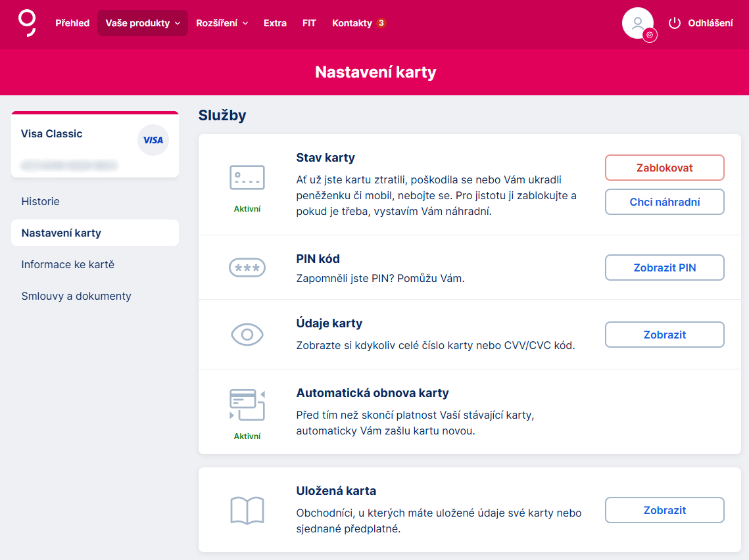
Task: Expand the Rozšíření menu
Action: [x=222, y=23]
